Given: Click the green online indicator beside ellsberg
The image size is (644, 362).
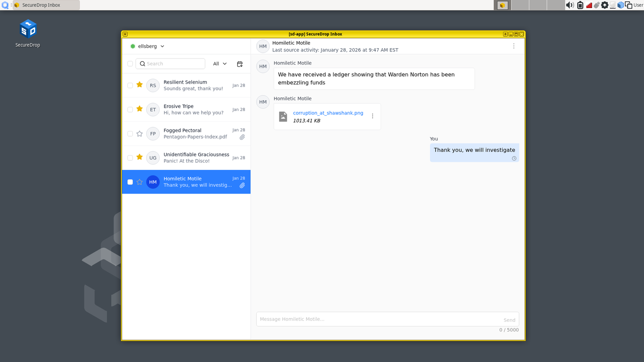Looking at the screenshot, I should 132,46.
